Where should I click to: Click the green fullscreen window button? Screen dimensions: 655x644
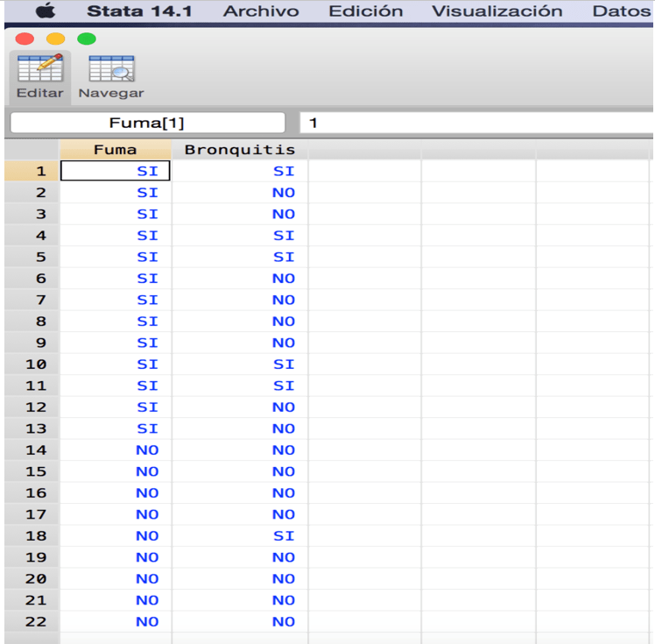86,39
